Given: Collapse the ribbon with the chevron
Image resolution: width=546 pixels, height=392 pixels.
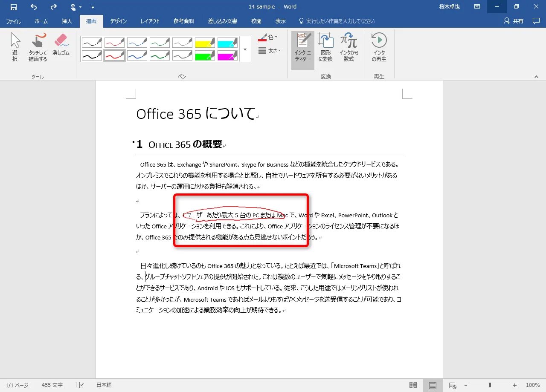Looking at the screenshot, I should click(x=536, y=77).
